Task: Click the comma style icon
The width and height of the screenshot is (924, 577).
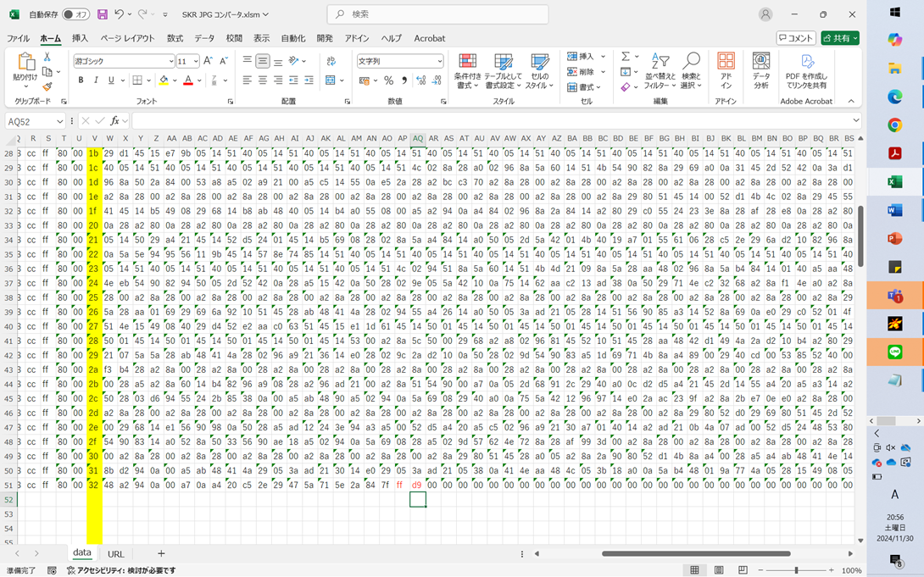Action: 404,80
